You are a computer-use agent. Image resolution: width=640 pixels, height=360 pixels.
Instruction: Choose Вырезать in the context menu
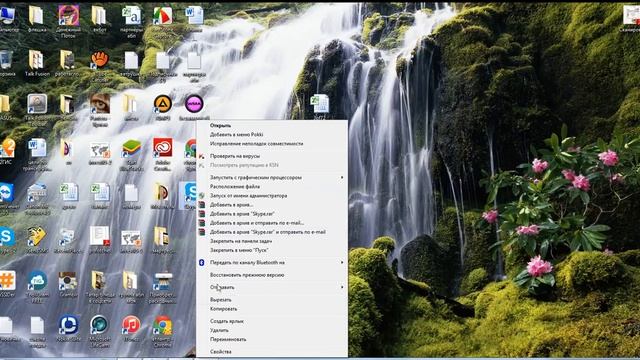[220, 300]
